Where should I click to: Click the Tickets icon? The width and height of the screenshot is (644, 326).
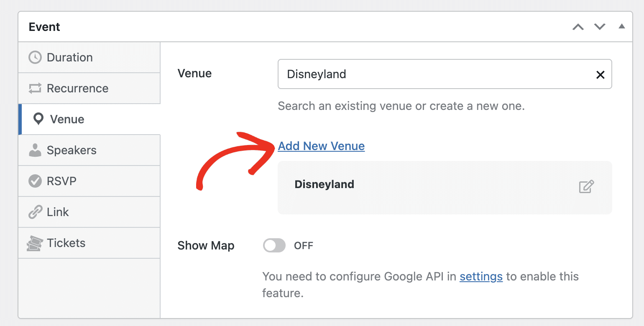coord(35,243)
